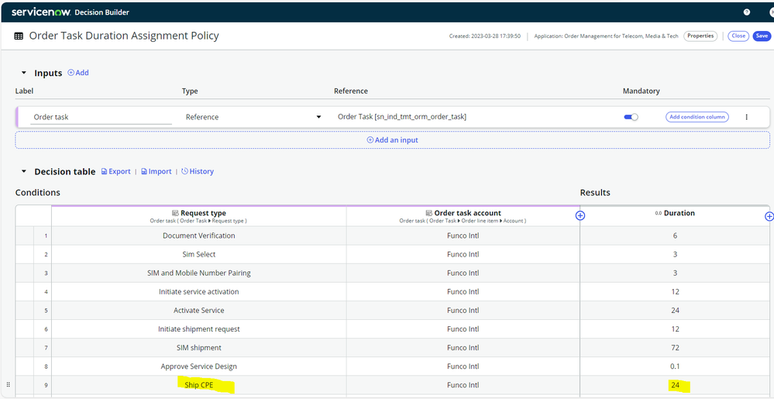This screenshot has height=399, width=774.
Task: Add a condition column with plus icon
Action: (580, 216)
